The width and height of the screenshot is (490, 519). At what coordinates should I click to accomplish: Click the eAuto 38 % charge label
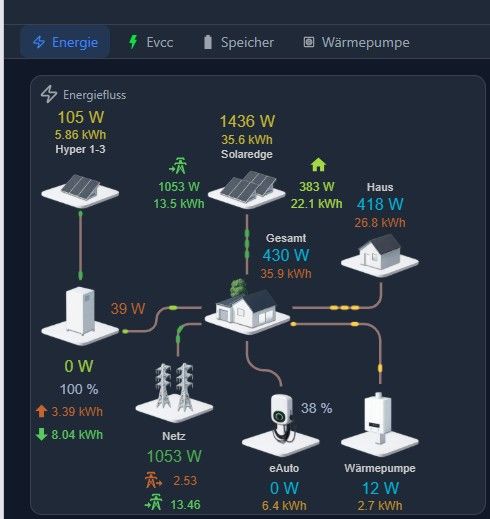pyautogui.click(x=317, y=408)
